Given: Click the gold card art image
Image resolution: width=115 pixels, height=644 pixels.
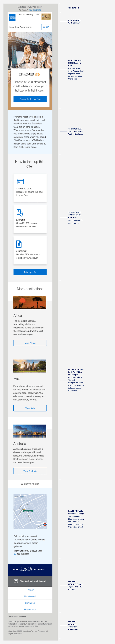Looking at the screenshot, I should click(46, 17).
